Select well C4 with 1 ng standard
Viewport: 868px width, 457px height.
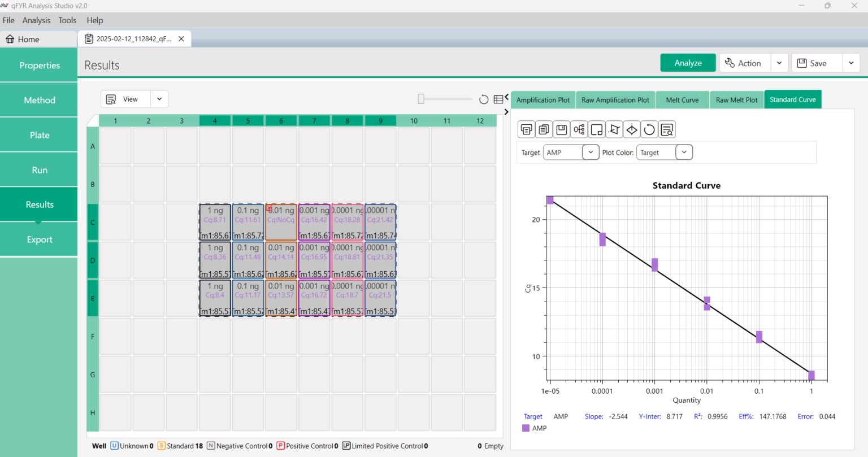click(215, 222)
